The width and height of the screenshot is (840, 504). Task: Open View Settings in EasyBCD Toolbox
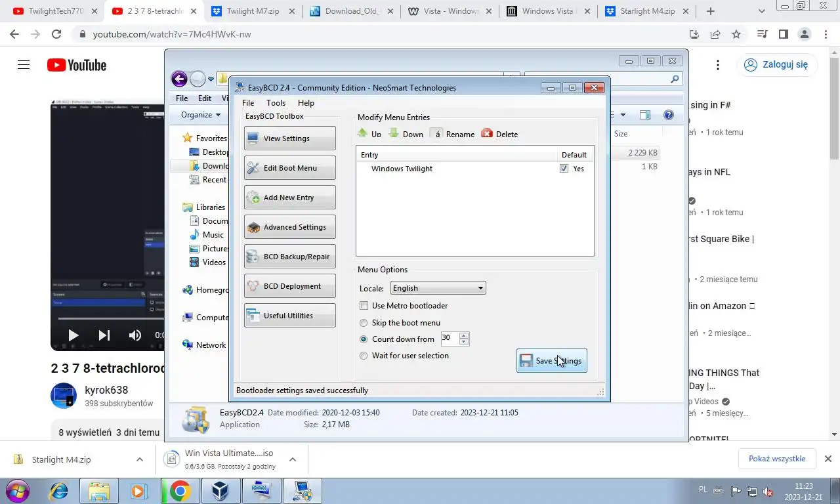point(289,138)
